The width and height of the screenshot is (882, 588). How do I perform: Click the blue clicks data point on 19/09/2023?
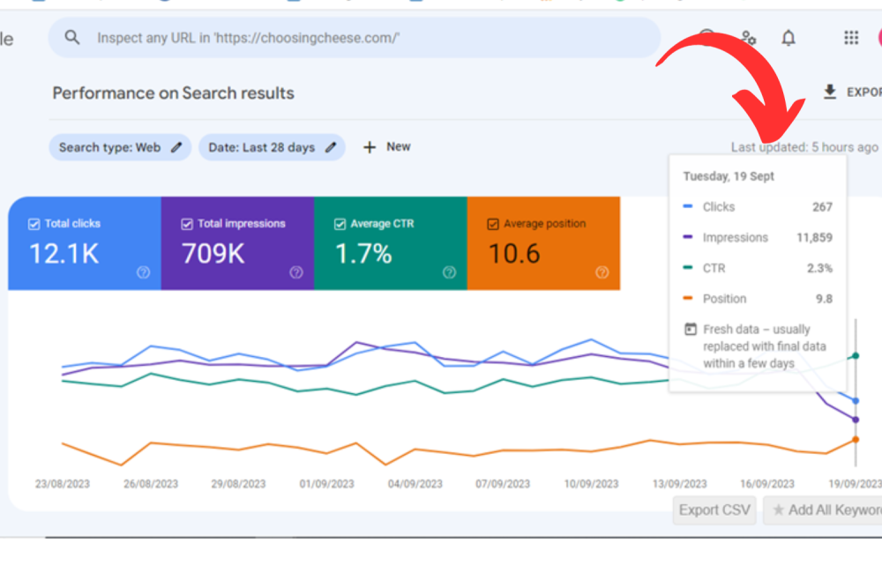point(856,401)
